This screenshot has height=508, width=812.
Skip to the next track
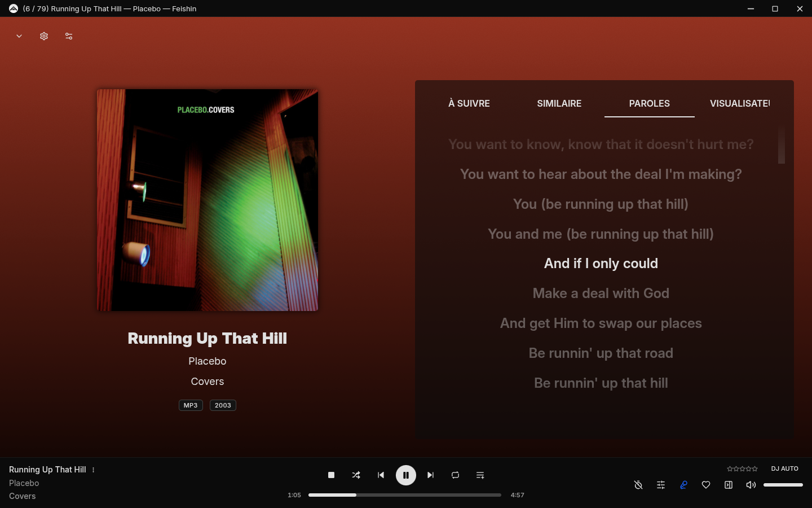[x=431, y=475]
